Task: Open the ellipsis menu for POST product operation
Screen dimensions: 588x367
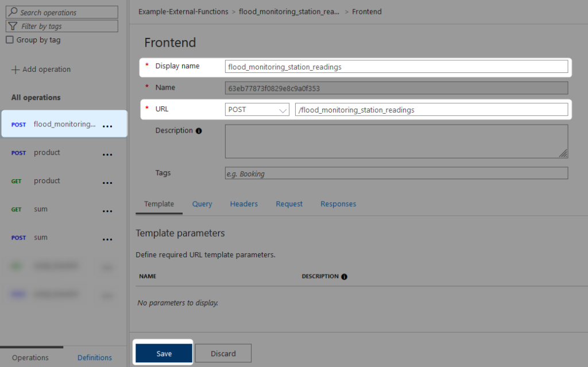Action: (107, 153)
